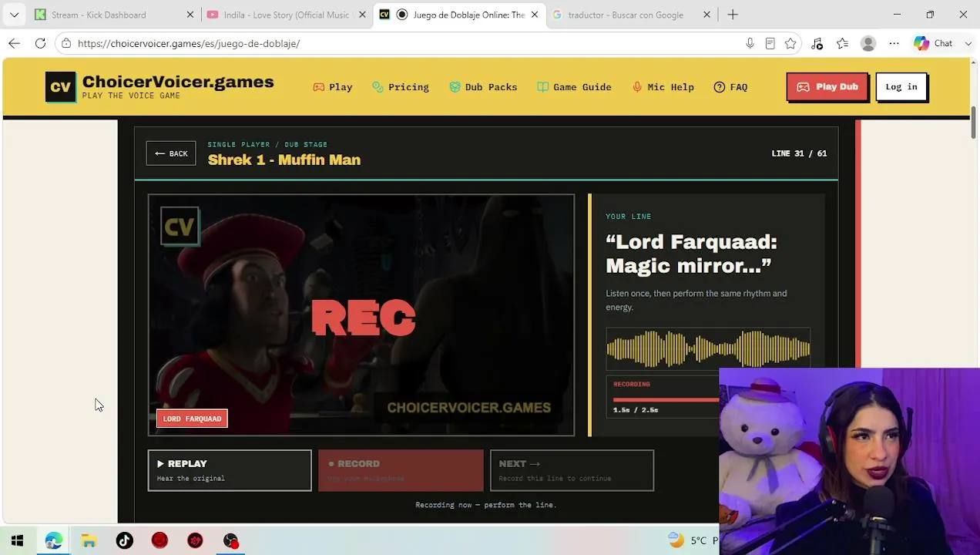Click the site information icon in address bar
The width and height of the screenshot is (980, 555).
(x=67, y=43)
